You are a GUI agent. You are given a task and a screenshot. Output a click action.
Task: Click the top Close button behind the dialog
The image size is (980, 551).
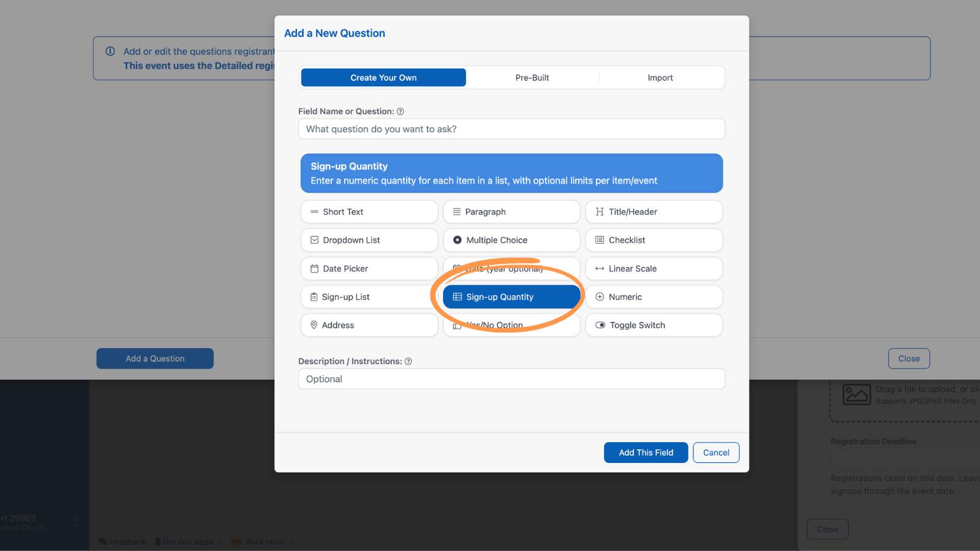[x=909, y=359]
